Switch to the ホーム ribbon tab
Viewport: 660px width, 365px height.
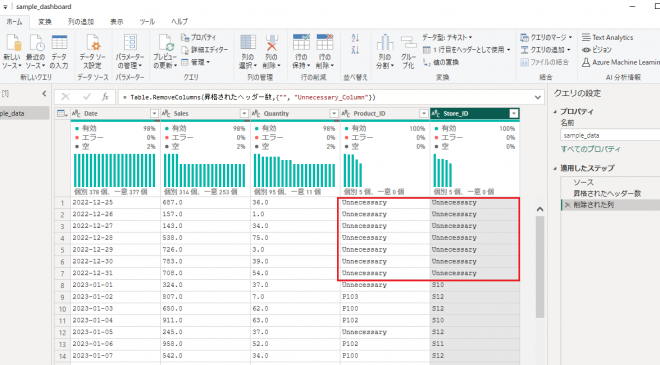tap(14, 21)
